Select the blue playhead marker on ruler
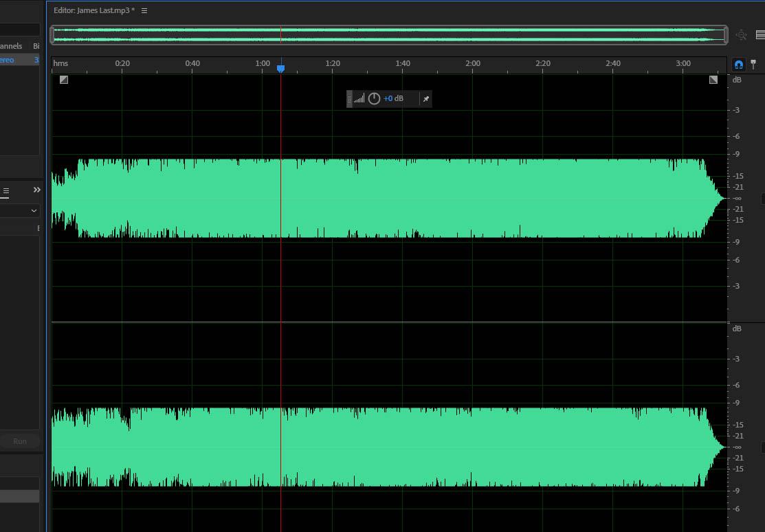 (280, 69)
